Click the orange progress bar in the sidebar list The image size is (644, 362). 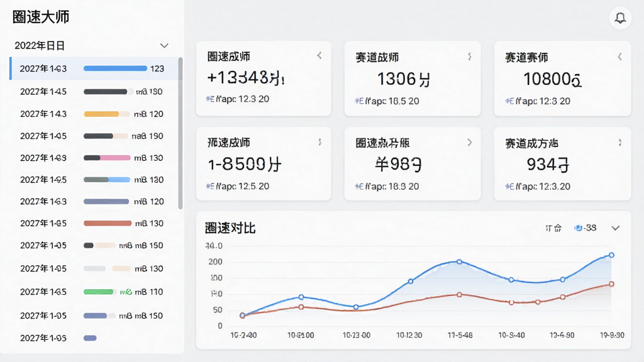pyautogui.click(x=101, y=114)
